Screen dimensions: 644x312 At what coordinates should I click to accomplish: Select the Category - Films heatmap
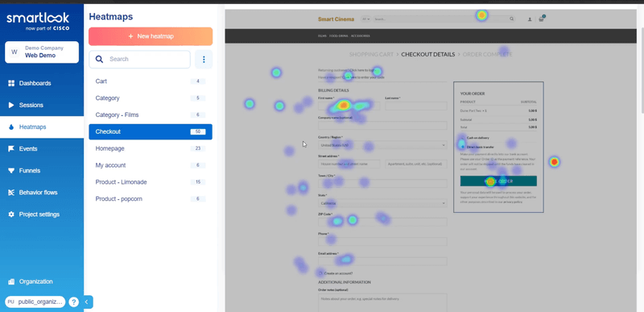coord(151,115)
